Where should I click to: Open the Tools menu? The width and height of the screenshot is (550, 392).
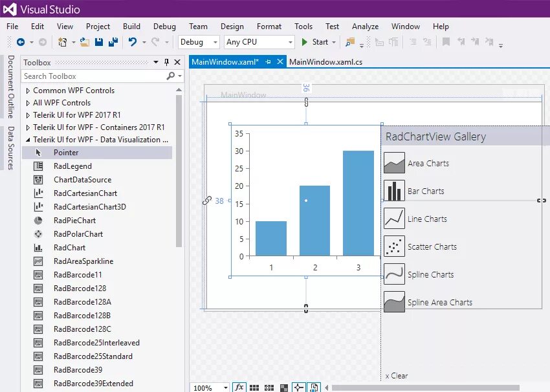303,27
